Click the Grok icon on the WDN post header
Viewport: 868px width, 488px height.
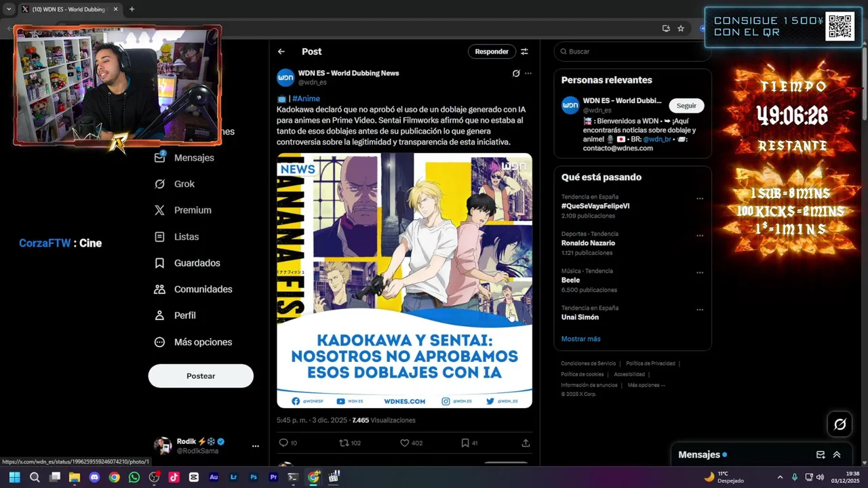516,73
